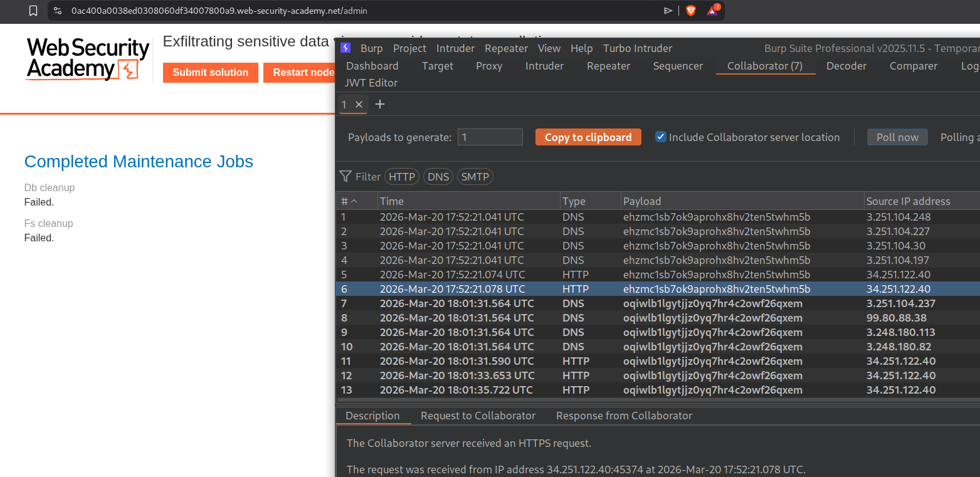Click the send arrow icon in address bar
This screenshot has width=980, height=477.
click(x=668, y=11)
